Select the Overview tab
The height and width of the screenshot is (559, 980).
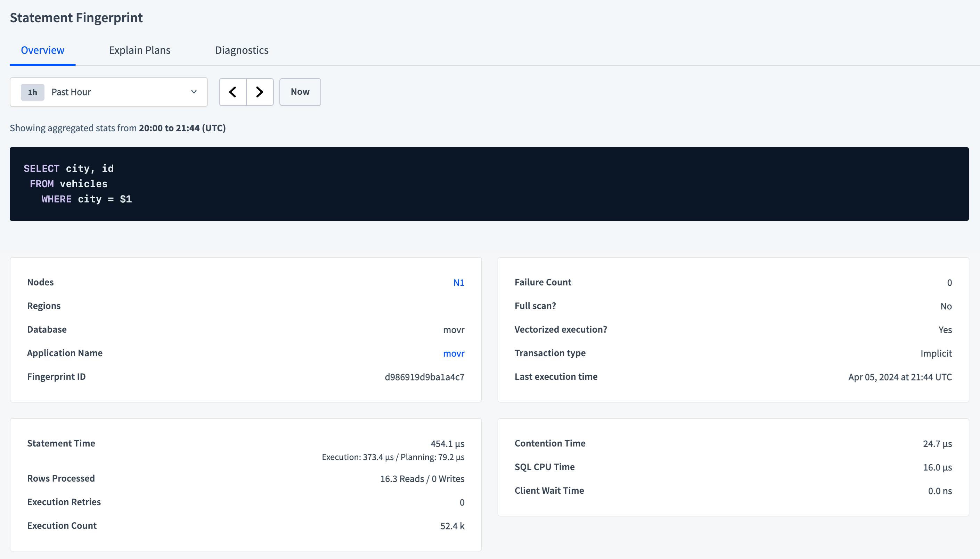pyautogui.click(x=43, y=50)
